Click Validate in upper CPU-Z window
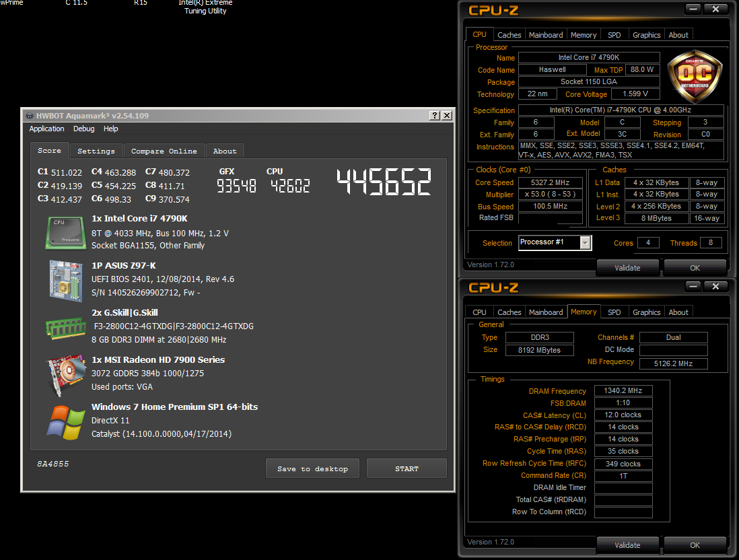739x560 pixels. coord(627,268)
